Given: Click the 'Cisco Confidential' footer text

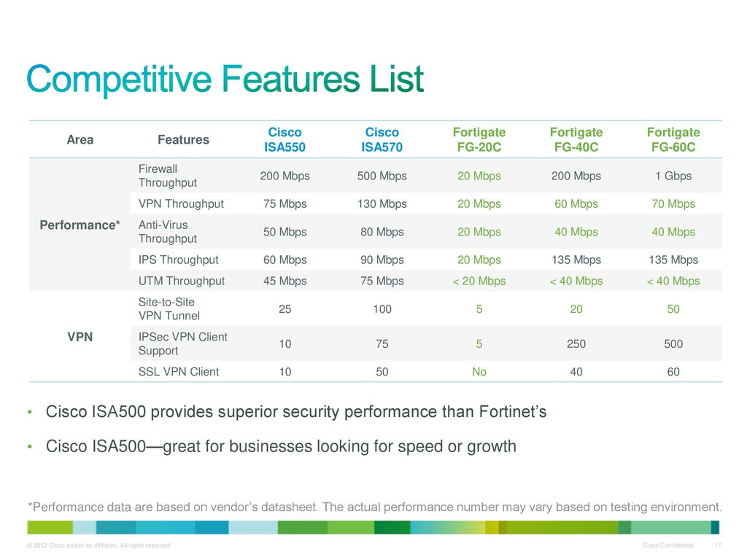Looking at the screenshot, I should [x=668, y=545].
